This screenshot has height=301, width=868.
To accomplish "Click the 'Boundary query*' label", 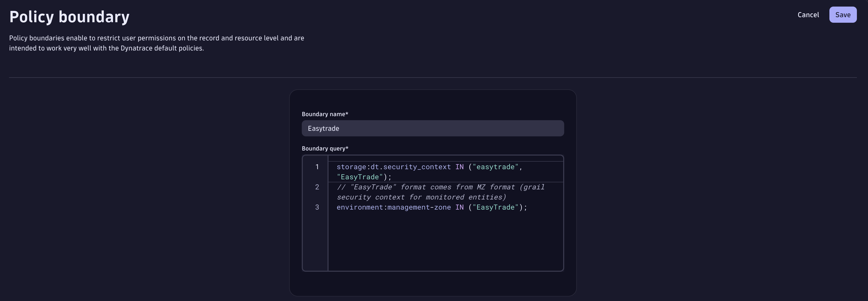I will pyautogui.click(x=324, y=149).
